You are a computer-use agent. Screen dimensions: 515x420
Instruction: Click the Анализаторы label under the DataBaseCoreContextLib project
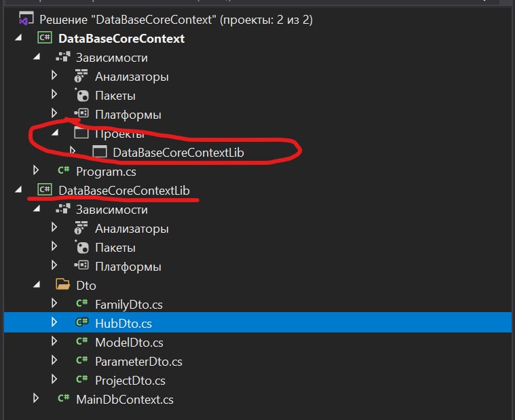point(132,229)
